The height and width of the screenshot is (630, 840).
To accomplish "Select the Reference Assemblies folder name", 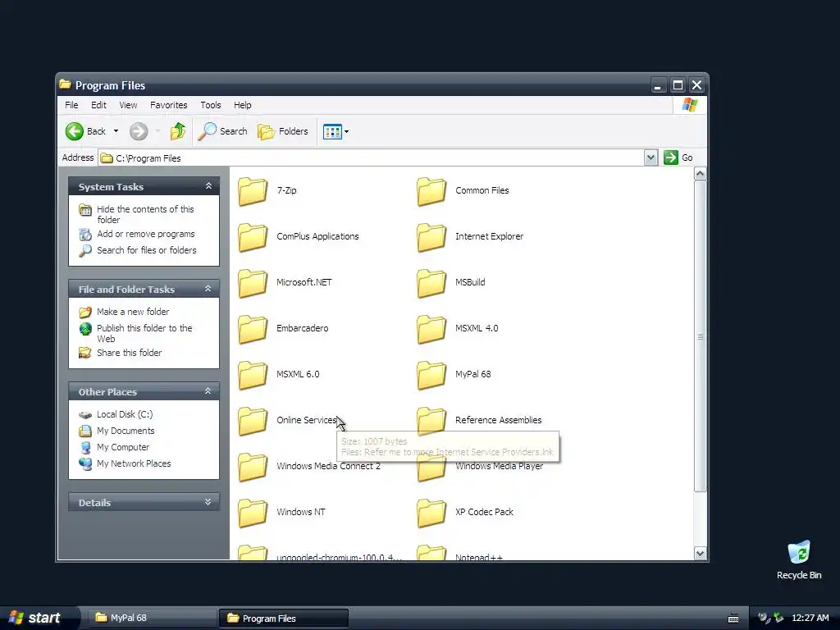I will pyautogui.click(x=498, y=421).
